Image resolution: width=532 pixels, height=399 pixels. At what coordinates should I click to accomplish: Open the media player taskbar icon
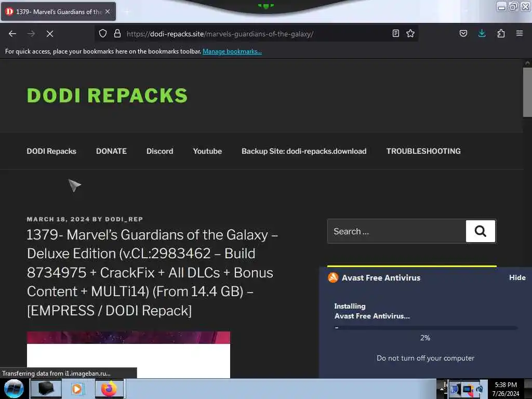tap(77, 389)
